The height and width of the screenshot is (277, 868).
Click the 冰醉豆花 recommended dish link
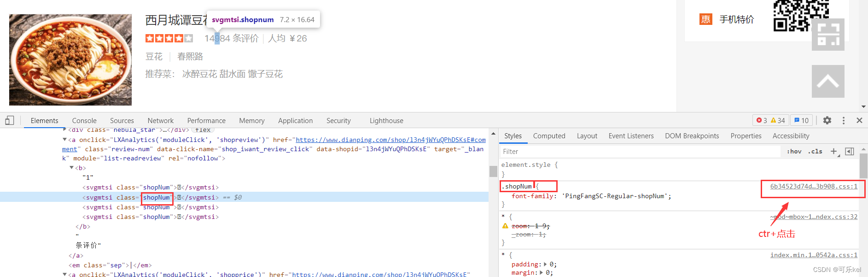199,74
